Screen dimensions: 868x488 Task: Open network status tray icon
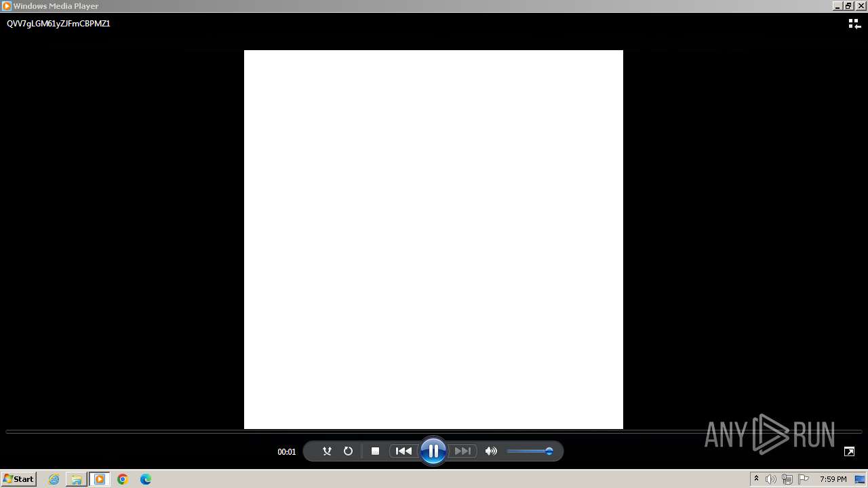point(787,479)
